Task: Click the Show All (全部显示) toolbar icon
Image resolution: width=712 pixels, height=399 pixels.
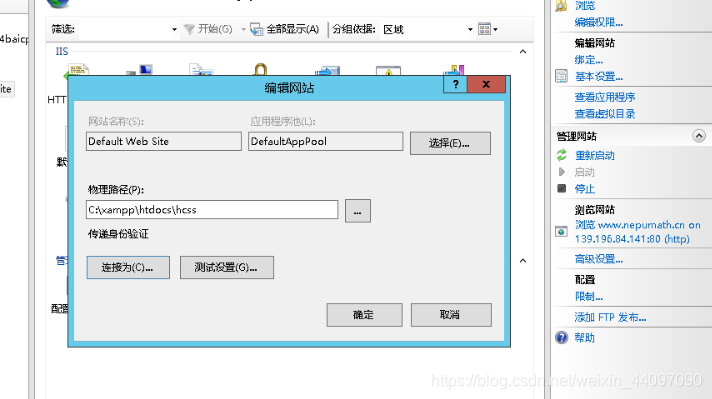Action: [x=257, y=30]
